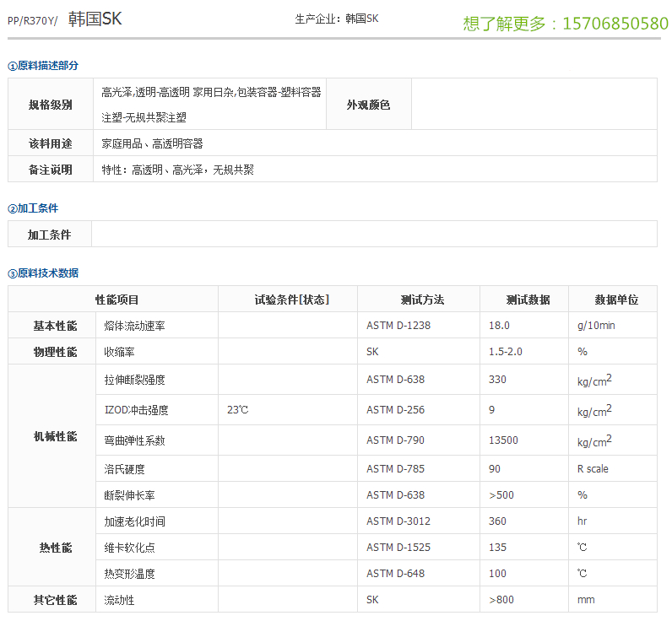Viewport: 672px width, 621px height.
Task: Click the 100 heat deflection value
Action: point(497,574)
